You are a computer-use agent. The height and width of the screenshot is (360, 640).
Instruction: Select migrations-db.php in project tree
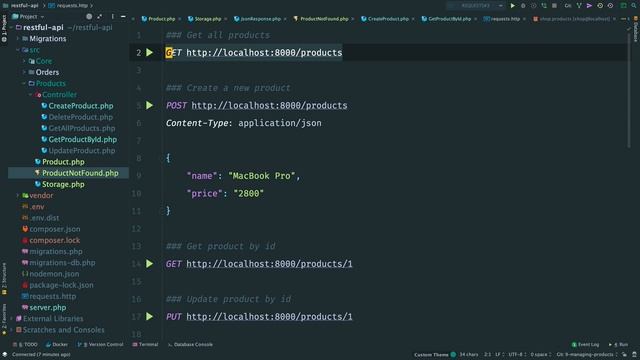[x=62, y=263]
